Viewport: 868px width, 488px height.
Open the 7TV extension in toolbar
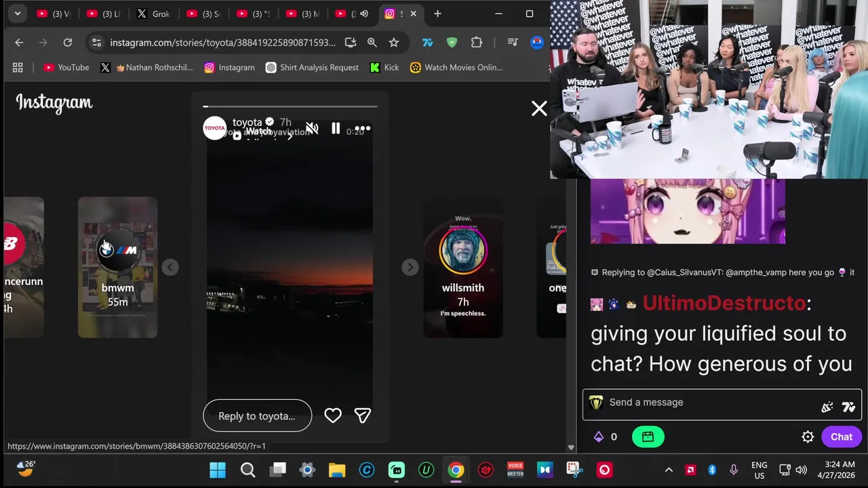click(427, 43)
